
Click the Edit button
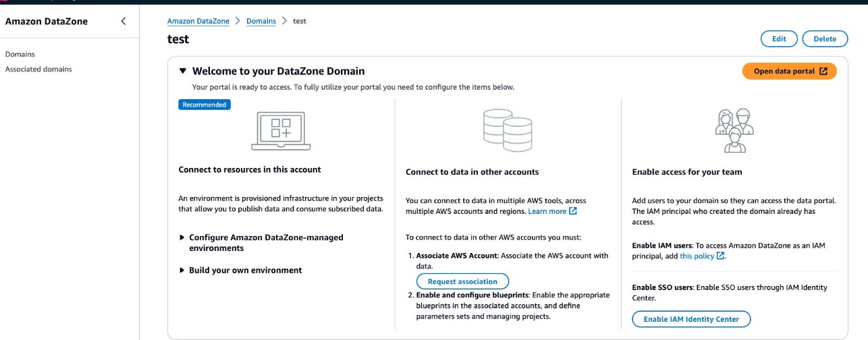coord(779,38)
